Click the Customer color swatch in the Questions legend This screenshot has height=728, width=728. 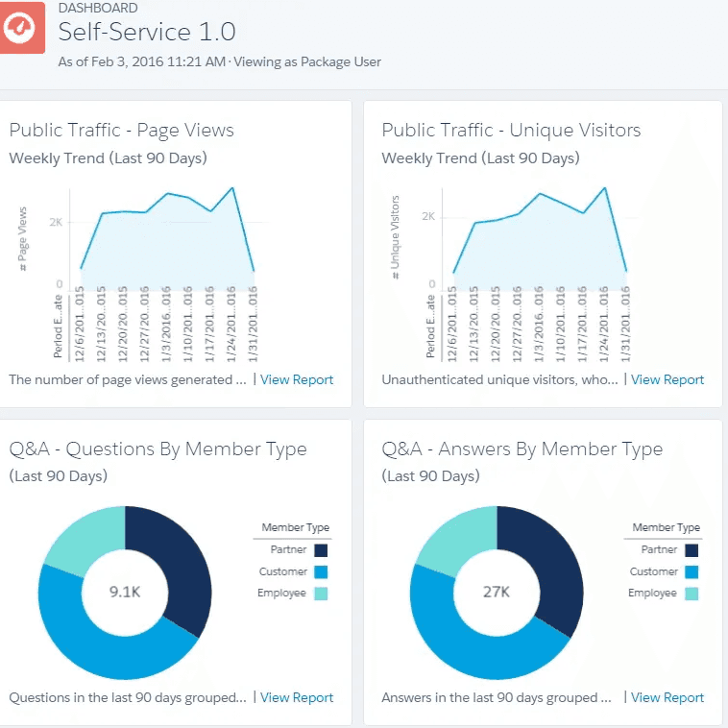(x=321, y=572)
